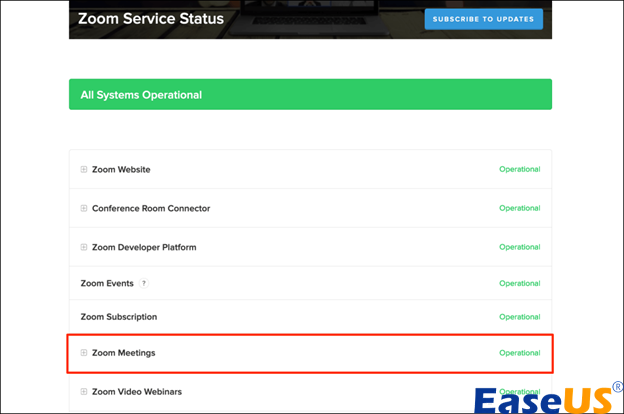Expand the Zoom Website component group
The image size is (624, 414).
tap(84, 170)
